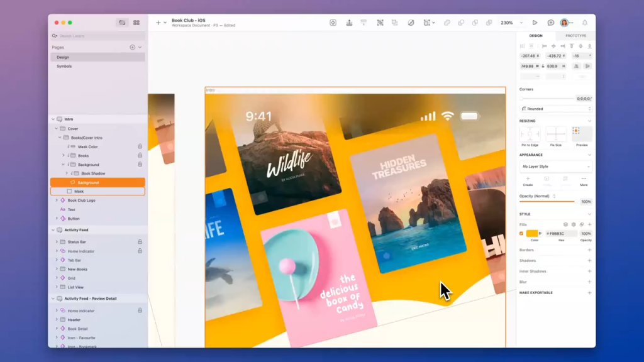Click the Mask (slashed circle) tool icon
This screenshot has width=644, height=362.
click(411, 23)
